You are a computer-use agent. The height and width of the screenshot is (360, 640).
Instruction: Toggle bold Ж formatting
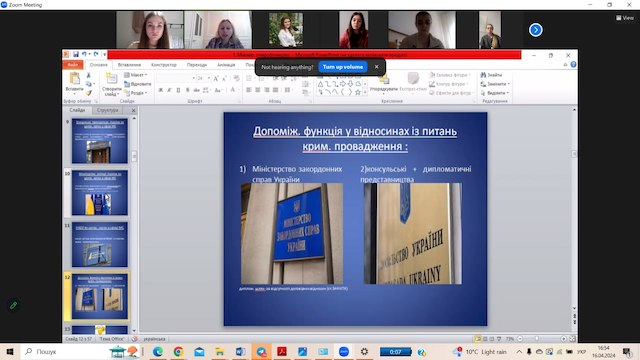160,90
